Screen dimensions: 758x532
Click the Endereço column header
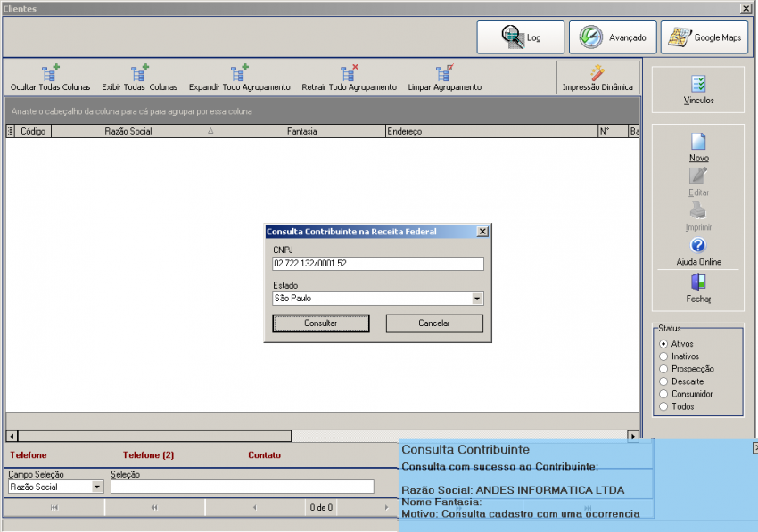point(491,131)
